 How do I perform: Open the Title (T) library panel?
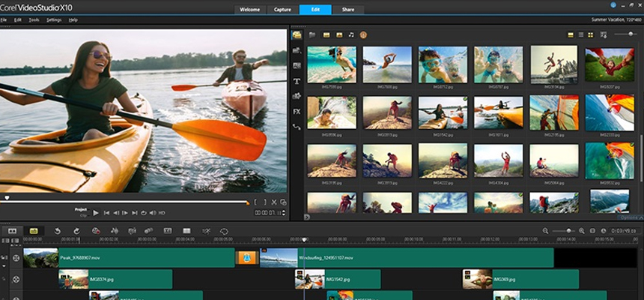pos(297,81)
